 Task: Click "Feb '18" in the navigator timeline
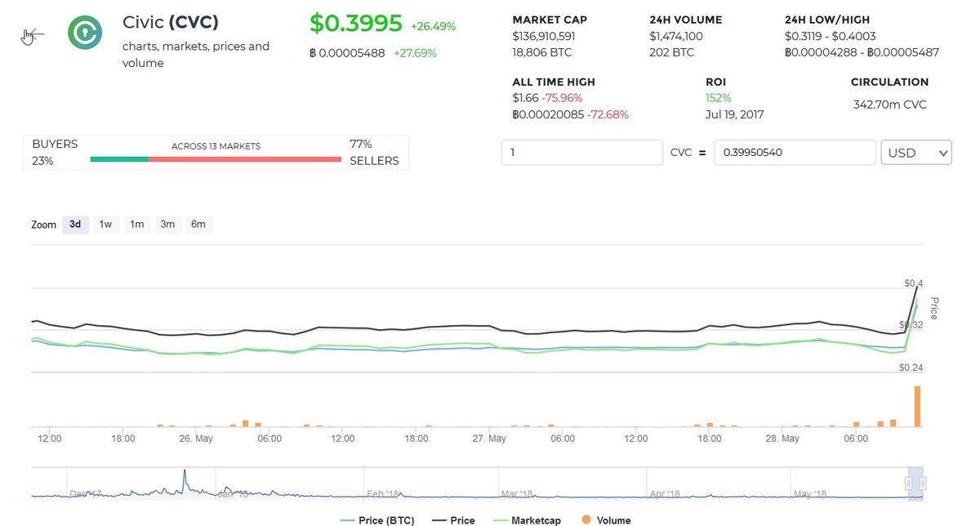[x=381, y=493]
